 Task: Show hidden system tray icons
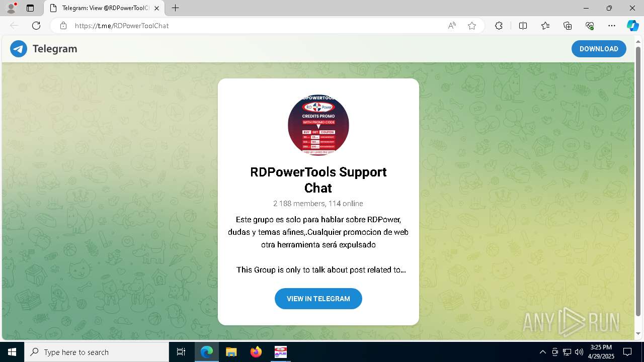pyautogui.click(x=542, y=352)
